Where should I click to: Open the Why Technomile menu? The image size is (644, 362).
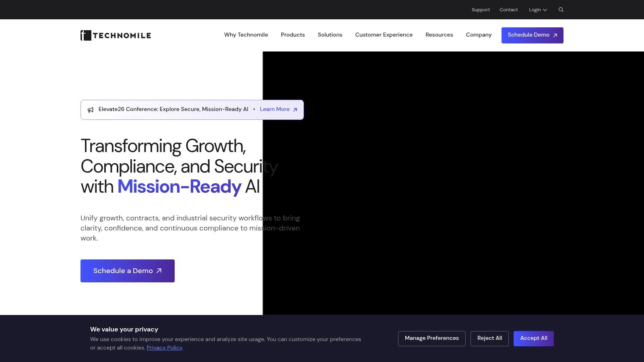[x=246, y=35]
